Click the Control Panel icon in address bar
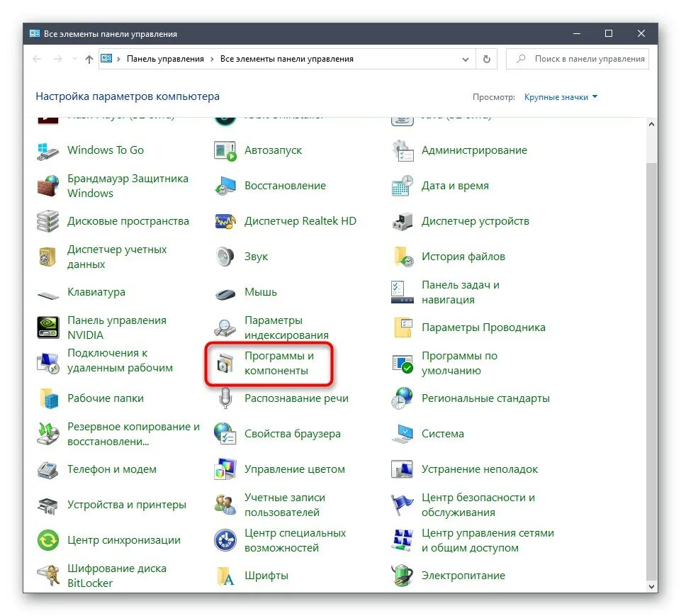The height and width of the screenshot is (616, 681). coord(106,59)
